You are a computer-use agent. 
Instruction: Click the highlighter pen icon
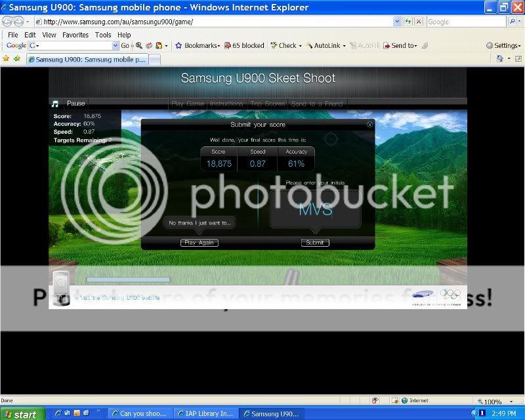pyautogui.click(x=425, y=45)
